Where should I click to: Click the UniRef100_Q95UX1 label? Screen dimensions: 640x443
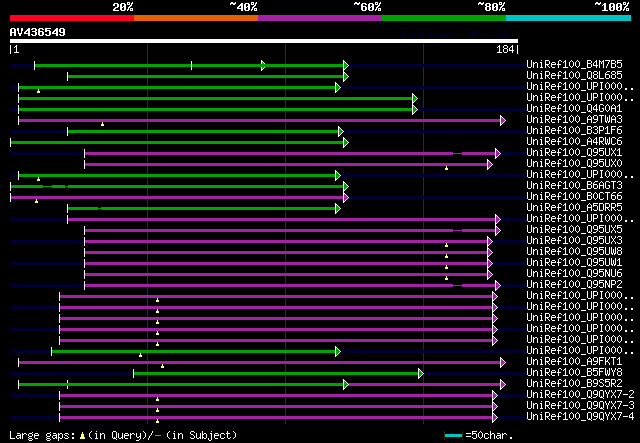pyautogui.click(x=574, y=153)
